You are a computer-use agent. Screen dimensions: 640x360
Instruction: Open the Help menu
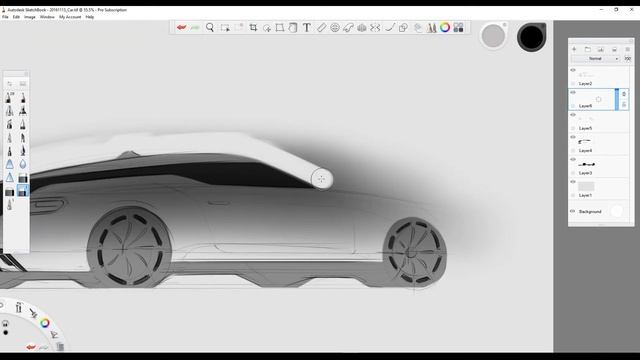tap(90, 17)
